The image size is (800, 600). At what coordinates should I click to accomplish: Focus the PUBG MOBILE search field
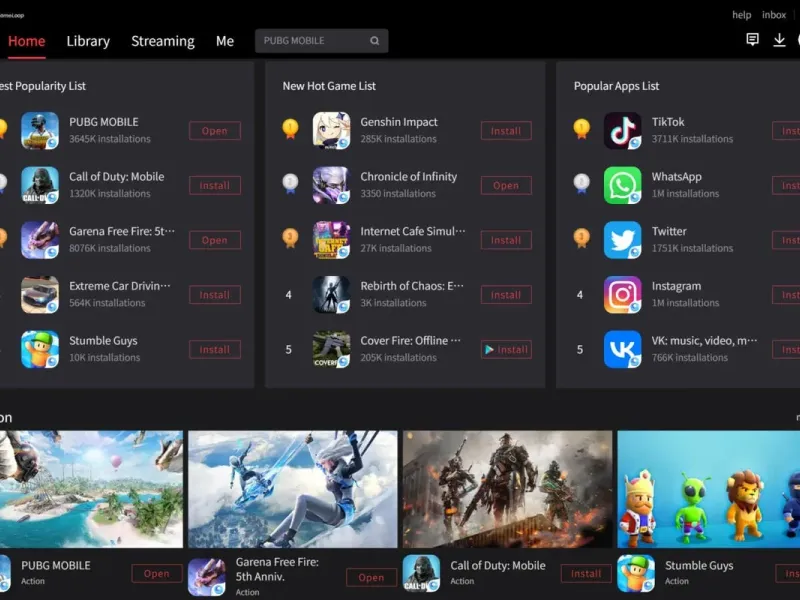321,41
